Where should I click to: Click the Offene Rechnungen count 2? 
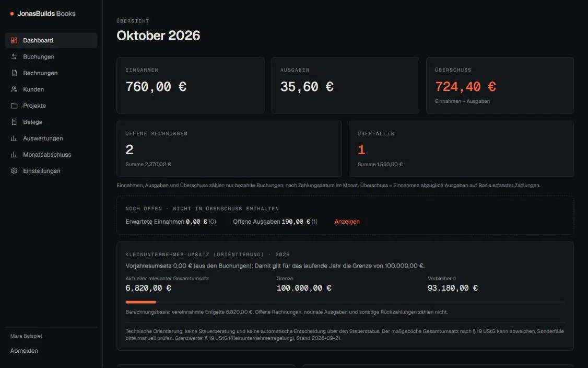130,150
